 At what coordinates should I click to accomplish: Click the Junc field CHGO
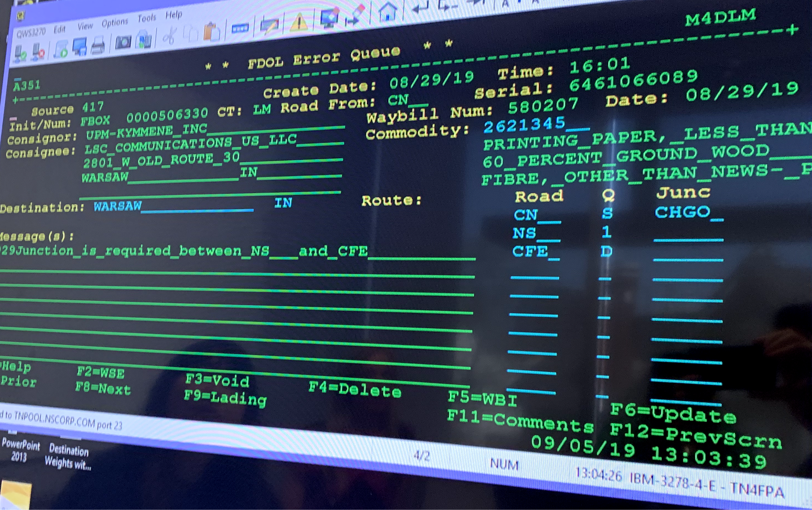689,213
